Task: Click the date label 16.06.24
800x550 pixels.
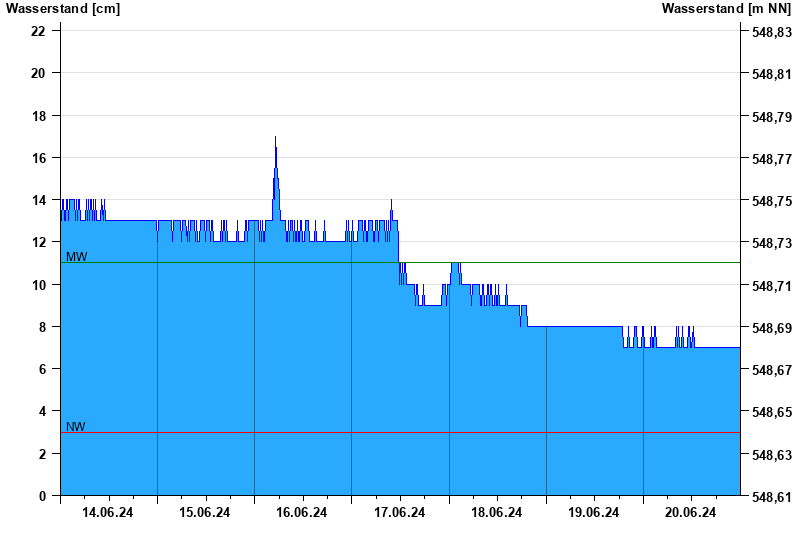Action: click(x=302, y=512)
